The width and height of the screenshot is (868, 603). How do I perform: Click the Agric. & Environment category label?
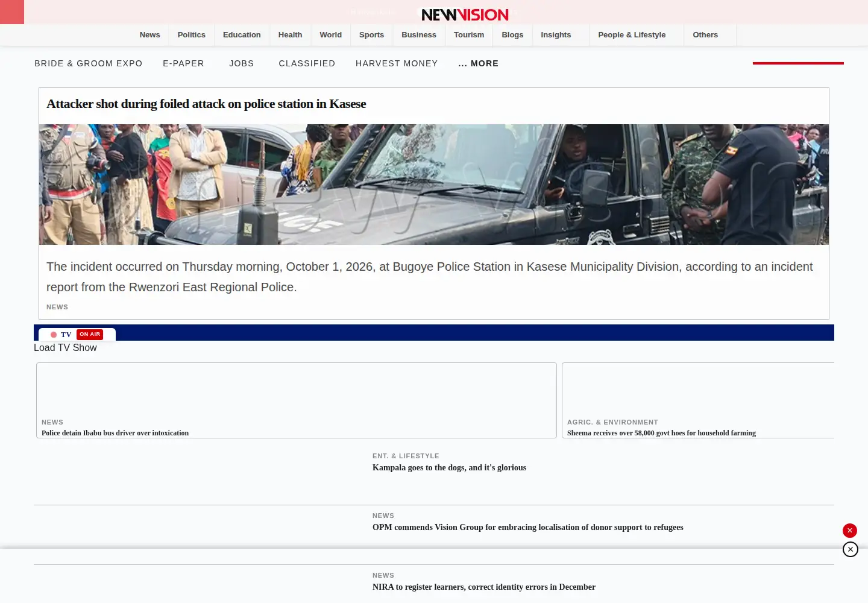click(x=612, y=422)
